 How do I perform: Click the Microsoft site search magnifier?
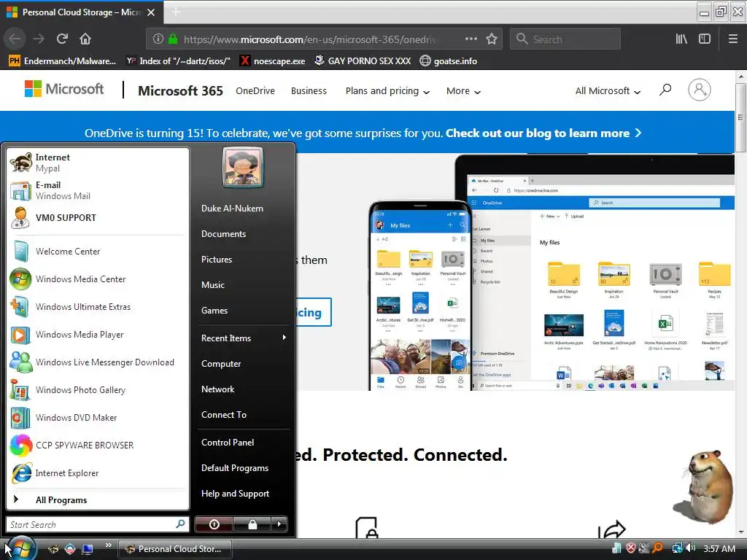(665, 90)
